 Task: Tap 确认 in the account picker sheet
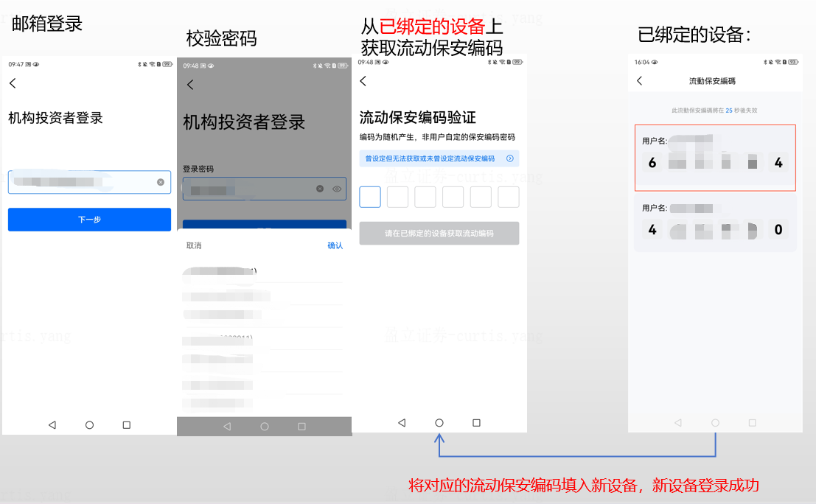[x=335, y=245]
